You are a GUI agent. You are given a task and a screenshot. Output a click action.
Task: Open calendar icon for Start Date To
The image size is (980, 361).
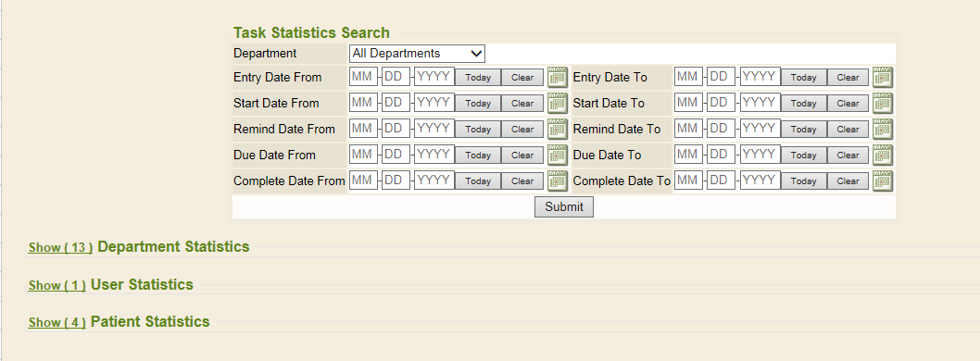[883, 103]
